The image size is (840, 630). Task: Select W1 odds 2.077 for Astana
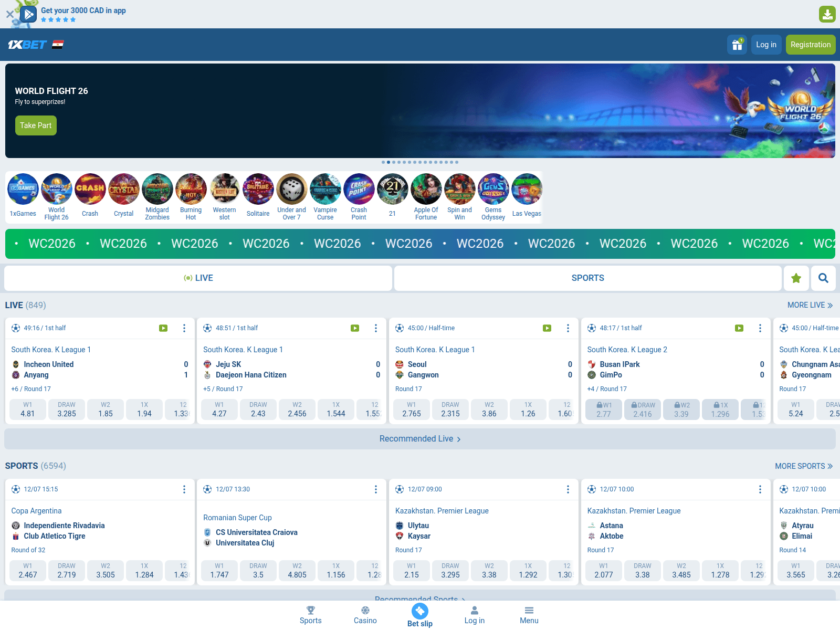pos(604,571)
